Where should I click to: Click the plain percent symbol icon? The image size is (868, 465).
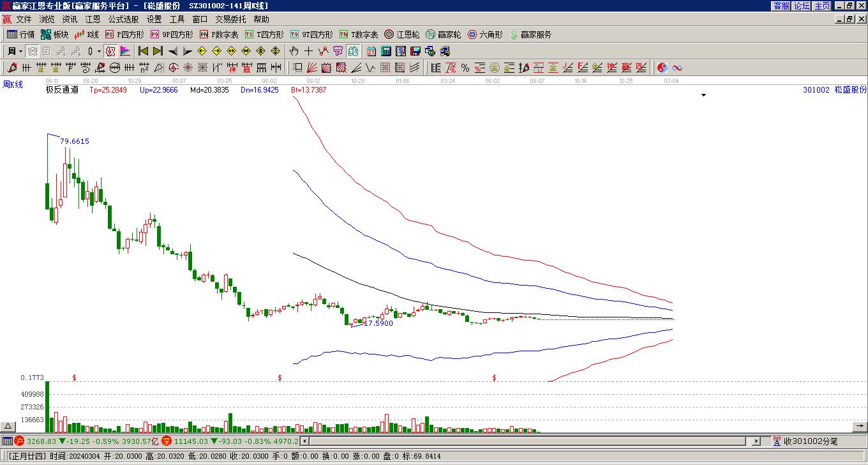[465, 68]
